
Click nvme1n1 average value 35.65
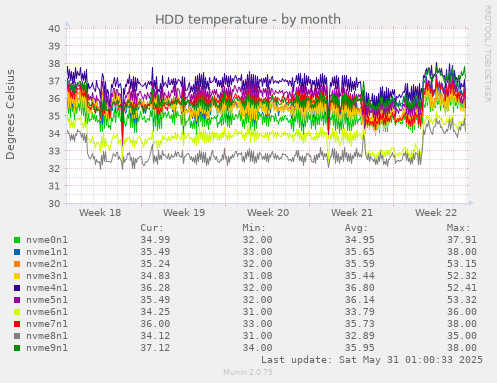359,252
